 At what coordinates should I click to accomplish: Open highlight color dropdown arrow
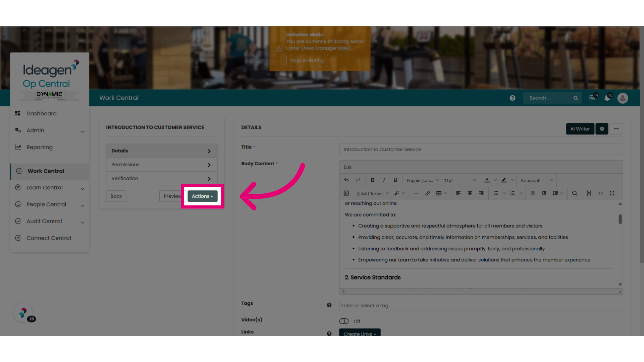tap(512, 180)
